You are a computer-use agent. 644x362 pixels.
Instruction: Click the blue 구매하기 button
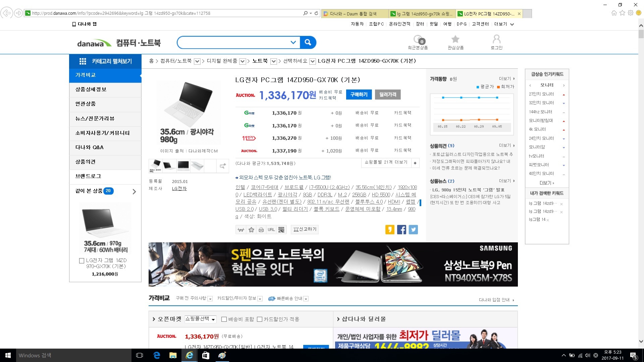[x=359, y=95]
